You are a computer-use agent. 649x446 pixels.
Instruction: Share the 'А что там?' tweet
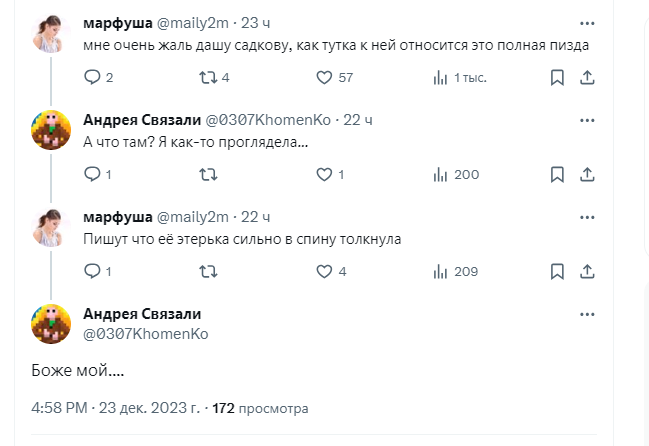[587, 174]
